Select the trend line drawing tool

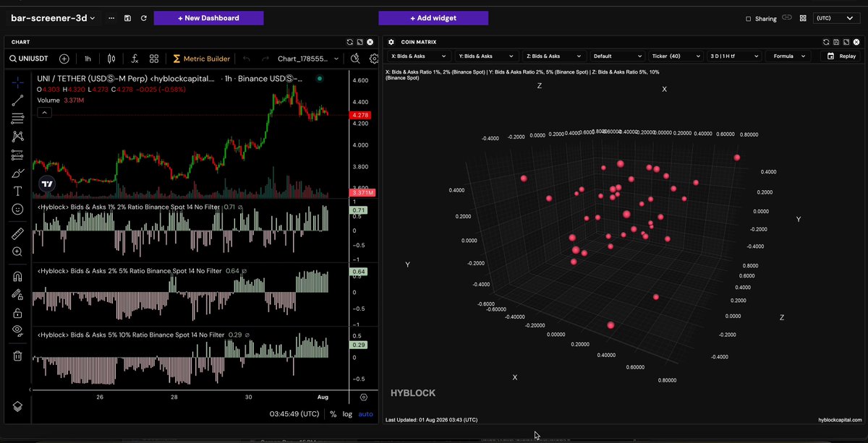[x=18, y=100]
